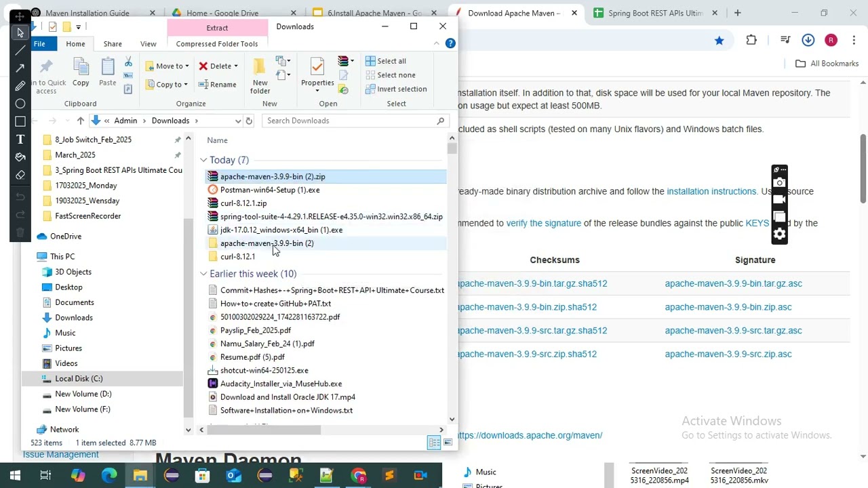Screen dimensions: 868x488
Task: Click the Name column header
Action: [x=217, y=140]
